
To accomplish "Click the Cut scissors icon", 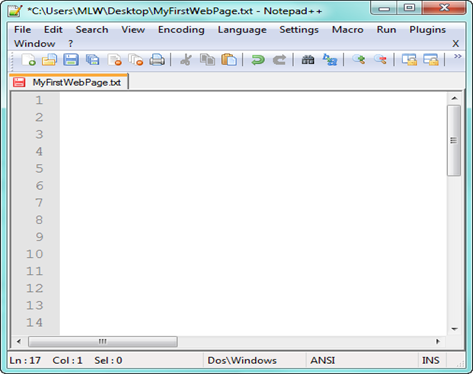I will 186,60.
